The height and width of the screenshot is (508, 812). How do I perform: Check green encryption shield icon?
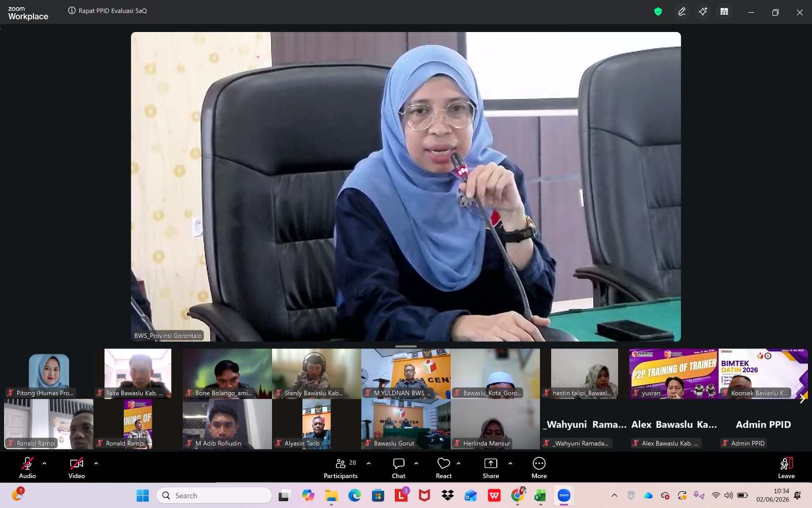658,12
